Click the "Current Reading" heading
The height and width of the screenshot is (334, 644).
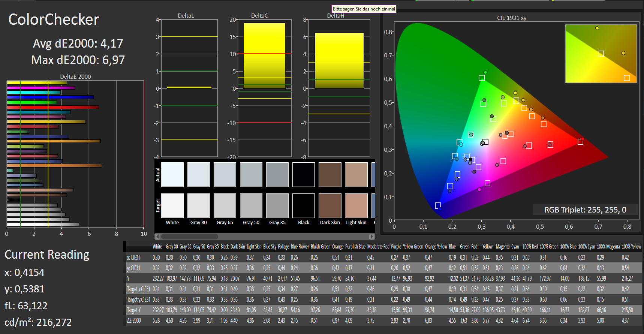pos(47,255)
